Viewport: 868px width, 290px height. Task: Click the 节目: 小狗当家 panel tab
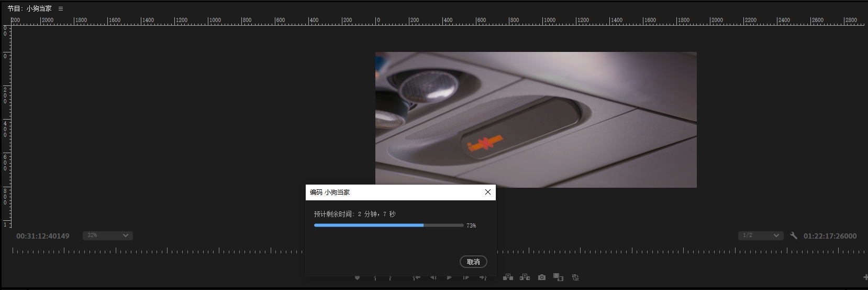[30, 9]
